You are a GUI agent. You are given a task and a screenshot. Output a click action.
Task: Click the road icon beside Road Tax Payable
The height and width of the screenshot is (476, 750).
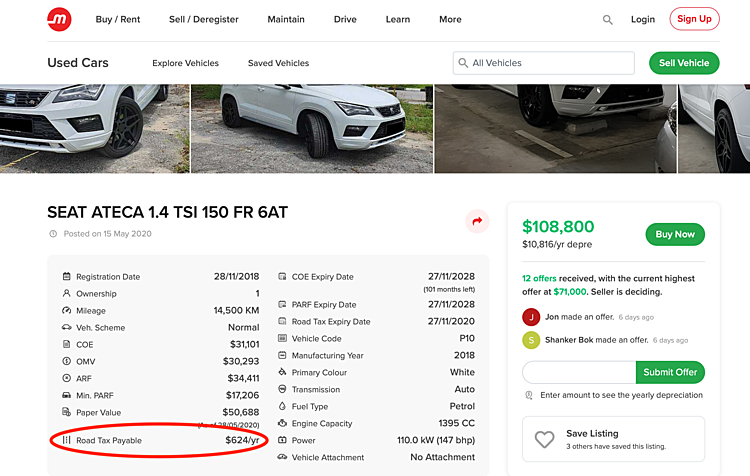pyautogui.click(x=66, y=440)
